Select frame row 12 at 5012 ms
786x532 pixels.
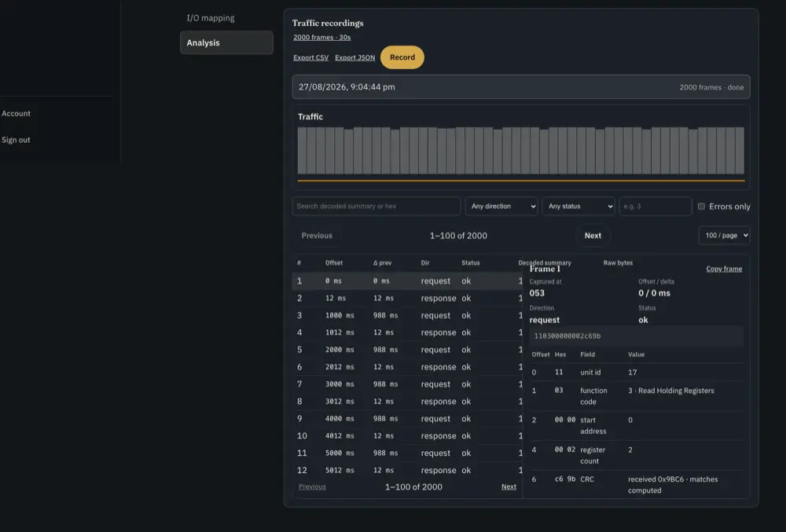point(407,471)
